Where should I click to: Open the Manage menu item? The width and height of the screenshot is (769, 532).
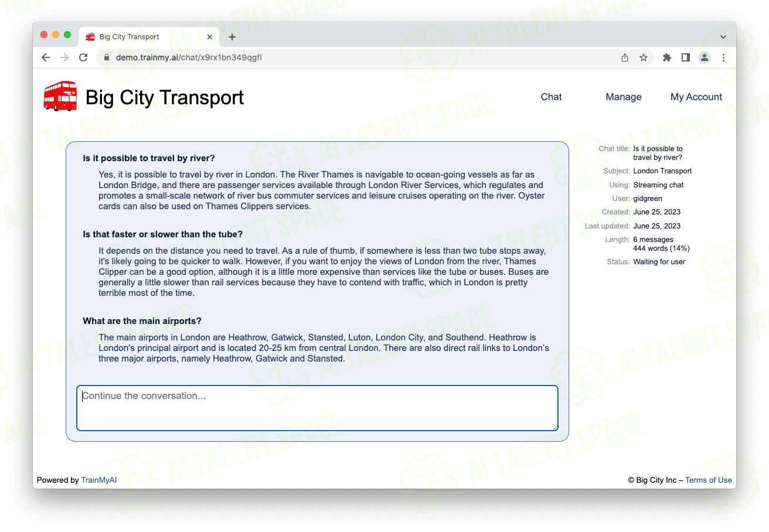pyautogui.click(x=624, y=97)
